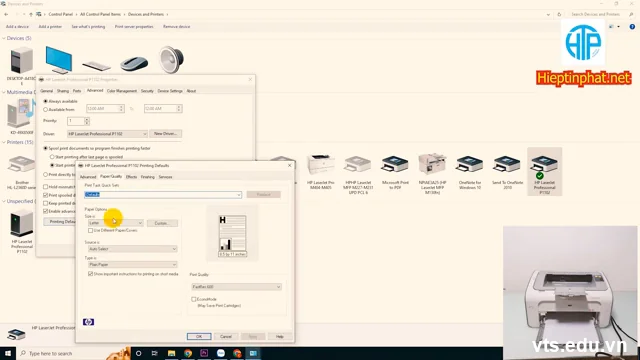Select the desktop PC device icon

(x=21, y=60)
